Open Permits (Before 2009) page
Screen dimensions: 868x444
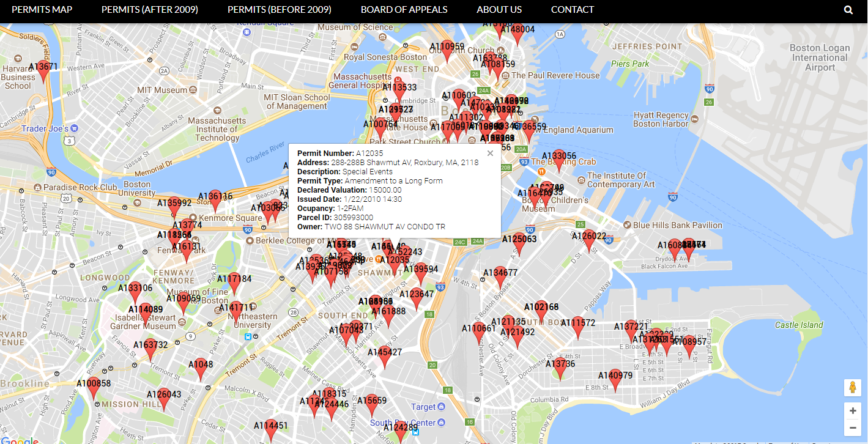tap(280, 10)
